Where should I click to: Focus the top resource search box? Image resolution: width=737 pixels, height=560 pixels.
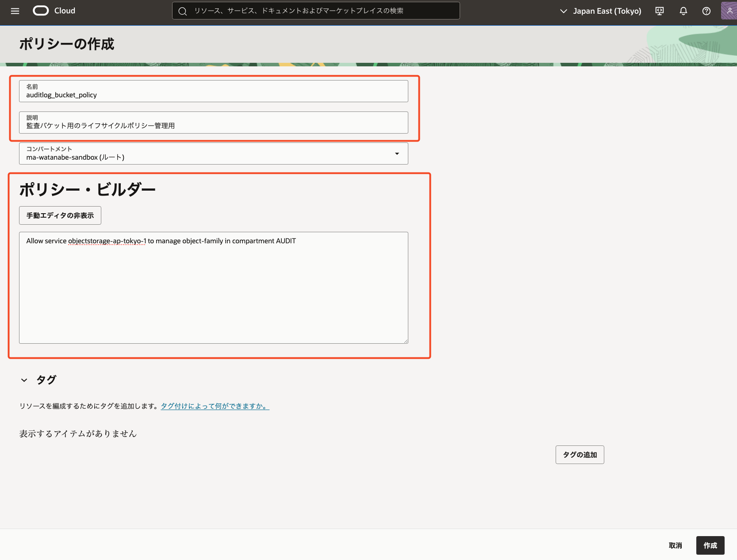(x=316, y=11)
